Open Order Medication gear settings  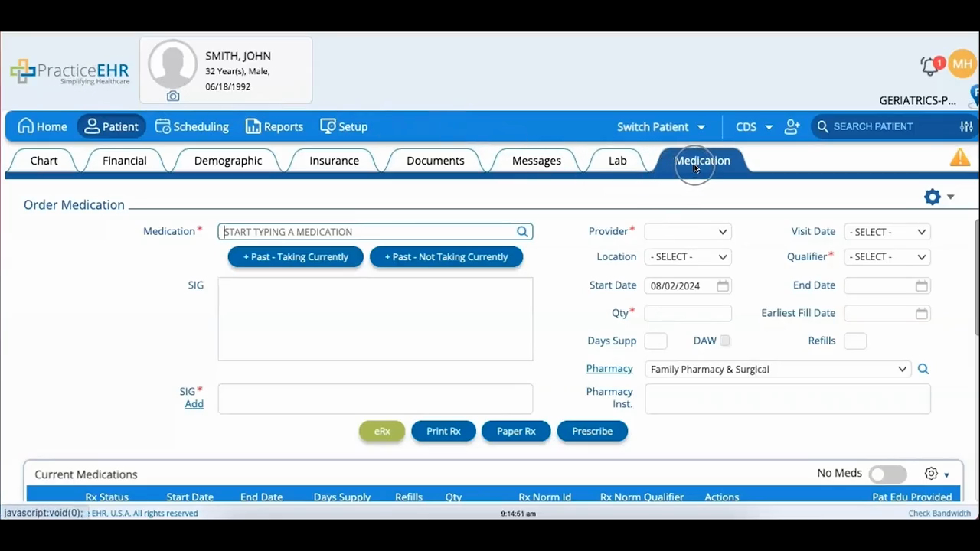click(932, 197)
